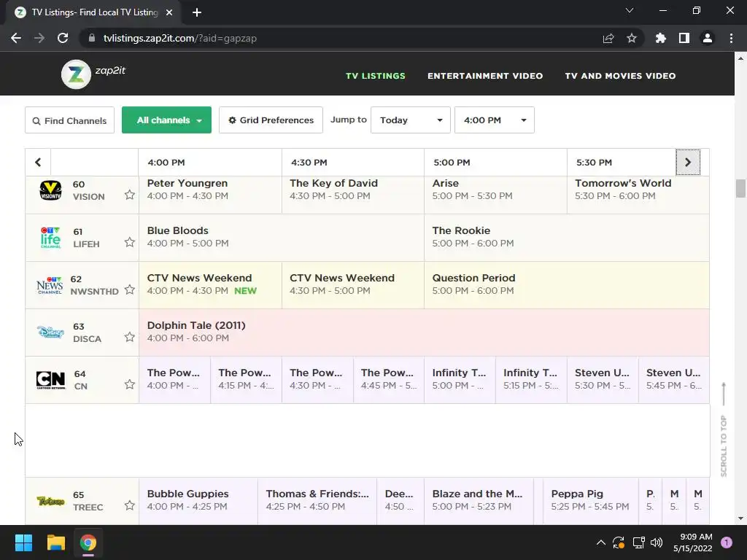This screenshot has height=560, width=747.
Task: Open the Cartoon Network logo
Action: [x=50, y=379]
